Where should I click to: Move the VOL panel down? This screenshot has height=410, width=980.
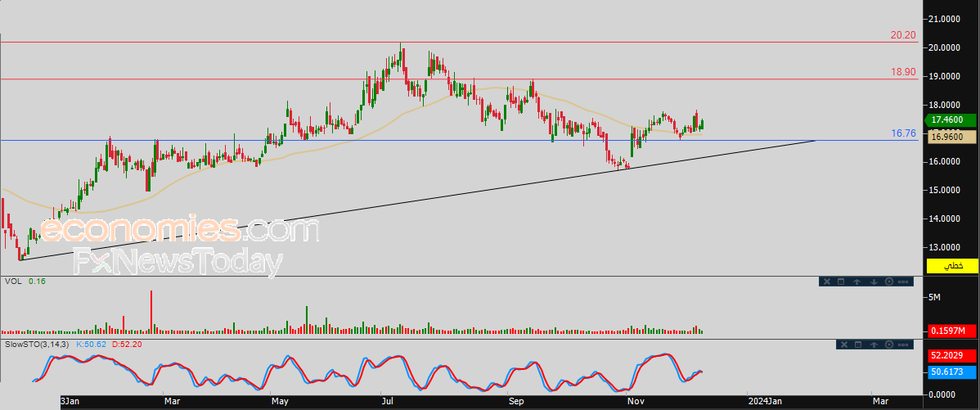[x=874, y=282]
